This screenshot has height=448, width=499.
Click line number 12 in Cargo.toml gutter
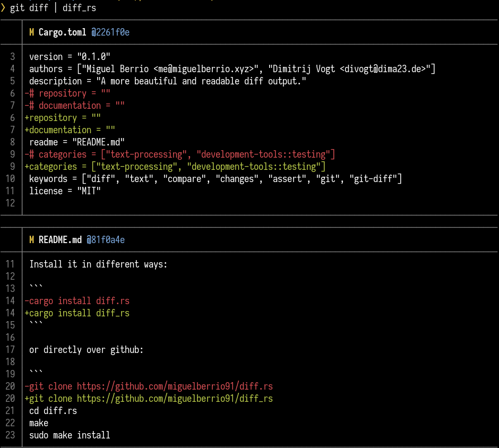(x=10, y=203)
